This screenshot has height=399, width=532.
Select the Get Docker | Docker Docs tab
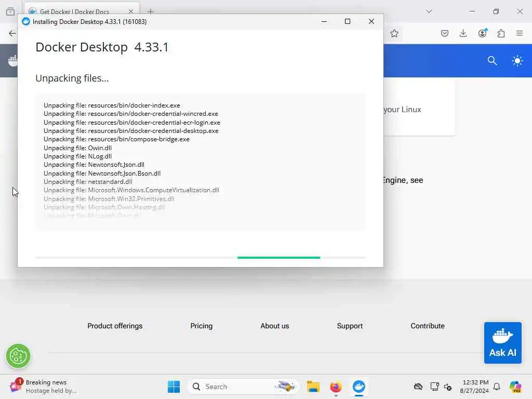click(x=75, y=11)
